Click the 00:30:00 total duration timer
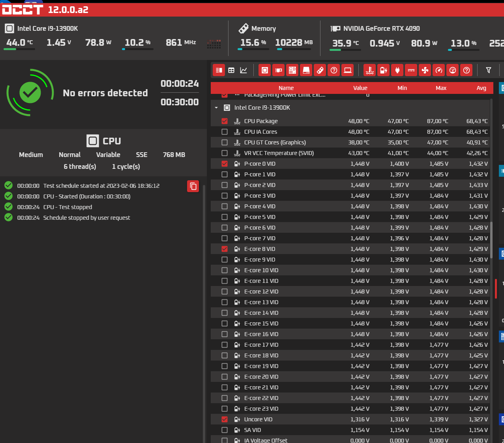This screenshot has width=504, height=443. pos(180,102)
